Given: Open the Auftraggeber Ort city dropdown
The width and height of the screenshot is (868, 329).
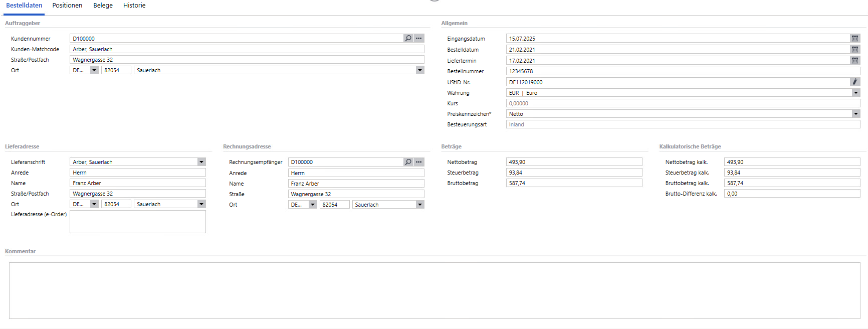Looking at the screenshot, I should [419, 70].
